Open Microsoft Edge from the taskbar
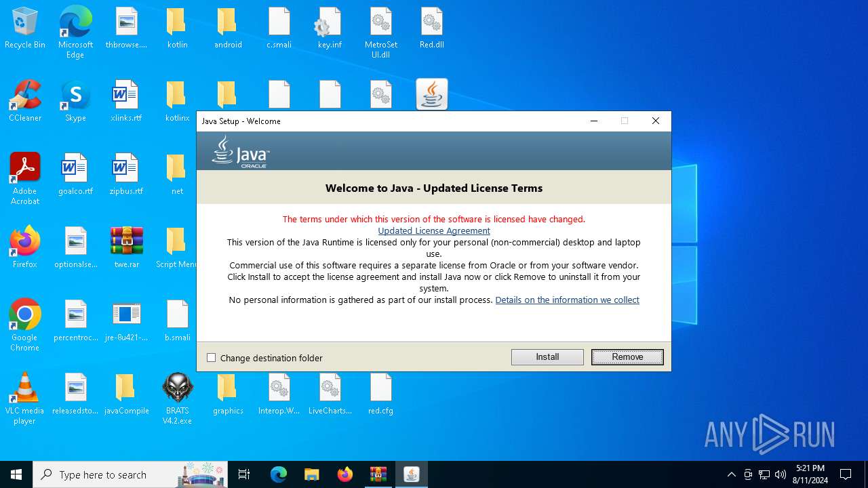Screen dimensions: 868x488 coord(279,474)
